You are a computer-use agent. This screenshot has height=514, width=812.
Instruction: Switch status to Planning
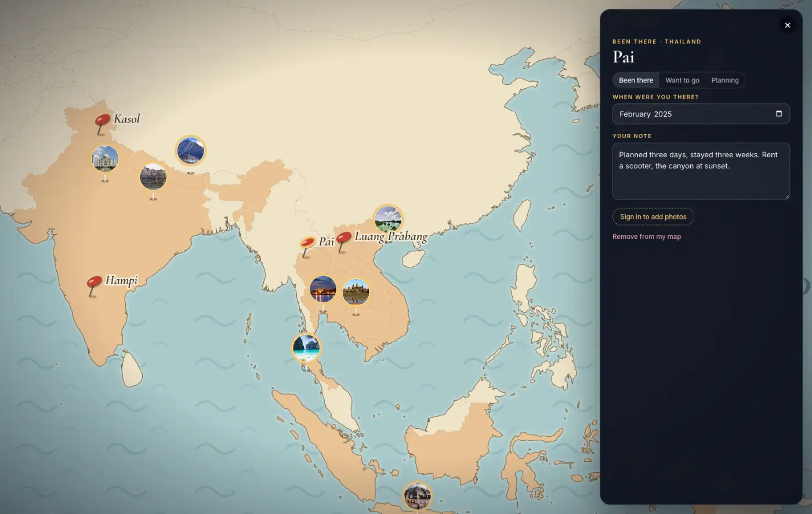(x=725, y=80)
